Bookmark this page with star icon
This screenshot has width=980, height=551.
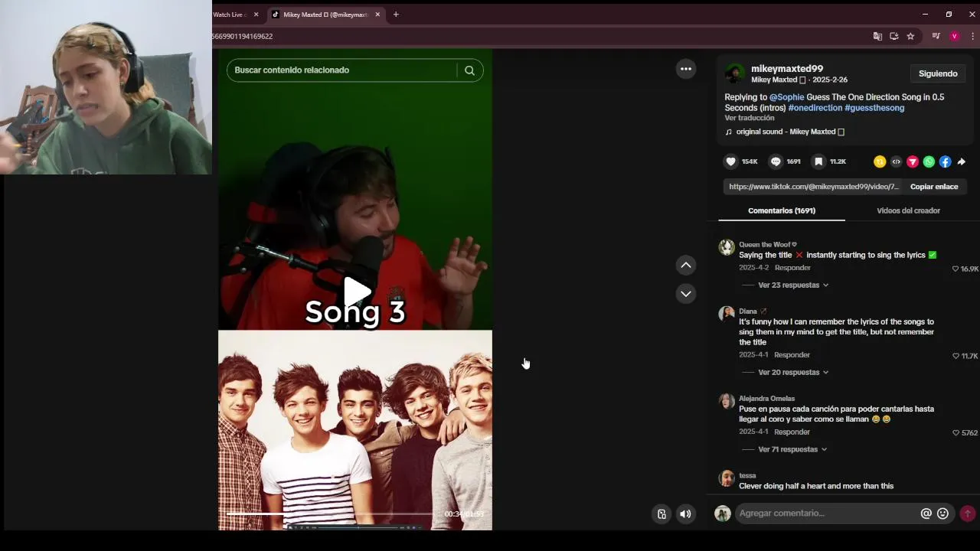click(x=910, y=36)
